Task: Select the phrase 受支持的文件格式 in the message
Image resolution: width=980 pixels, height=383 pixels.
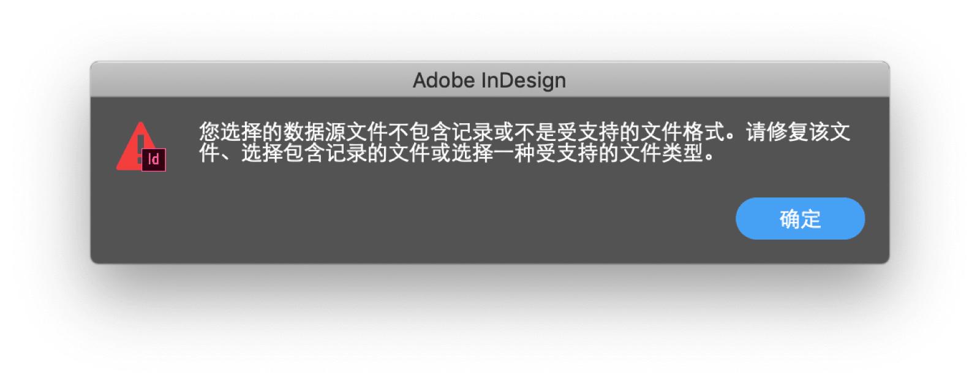Action: tap(637, 131)
